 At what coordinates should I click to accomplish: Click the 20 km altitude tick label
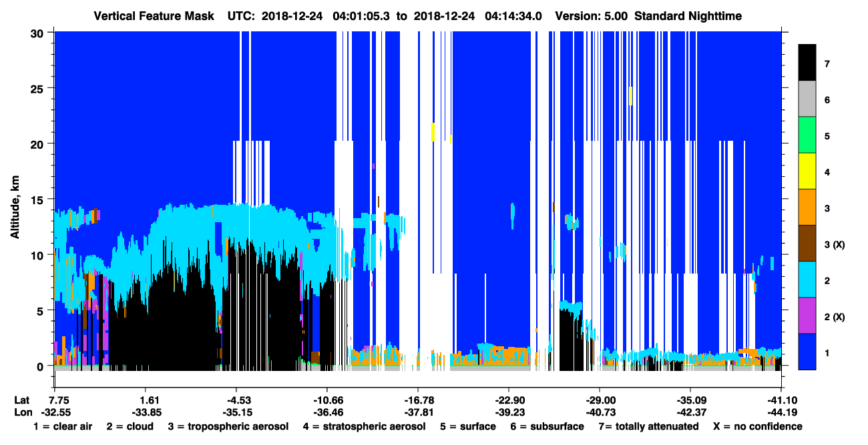[x=39, y=143]
